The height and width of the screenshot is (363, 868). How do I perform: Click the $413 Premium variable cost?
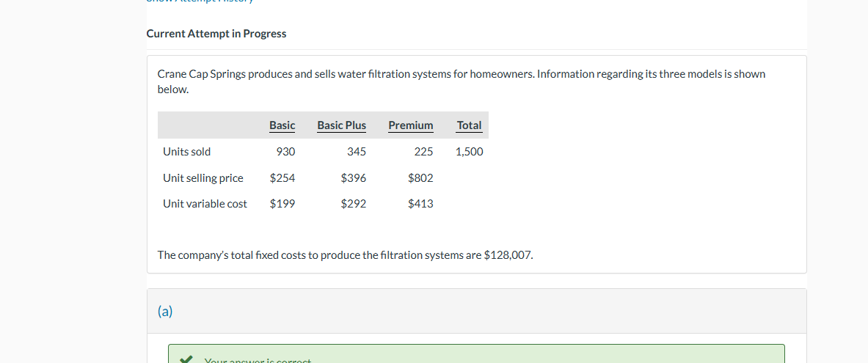420,204
